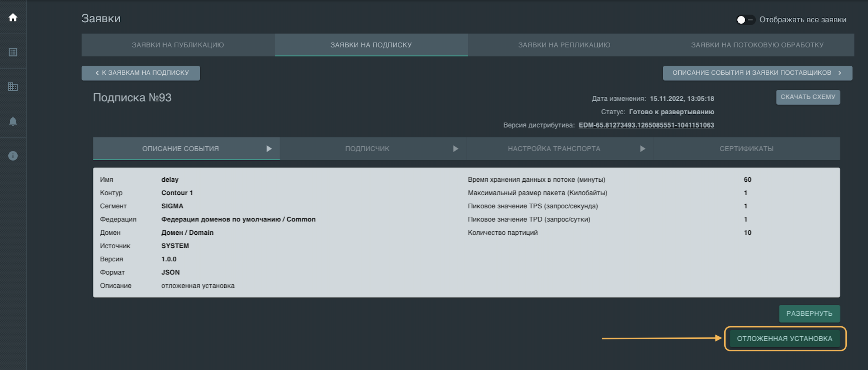Select the Сертификаты step tab
Viewport: 868px width, 370px height.
[x=746, y=149]
